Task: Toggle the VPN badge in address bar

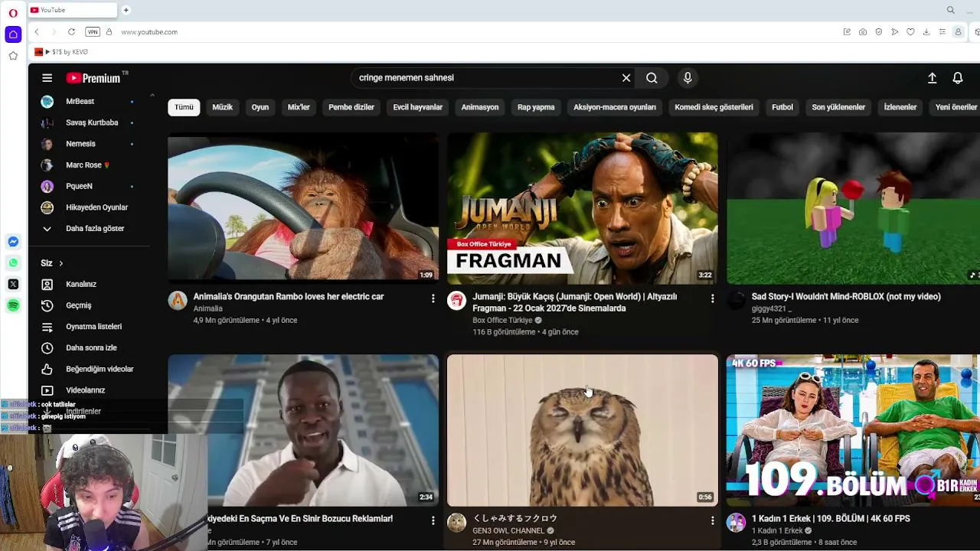Action: [93, 32]
